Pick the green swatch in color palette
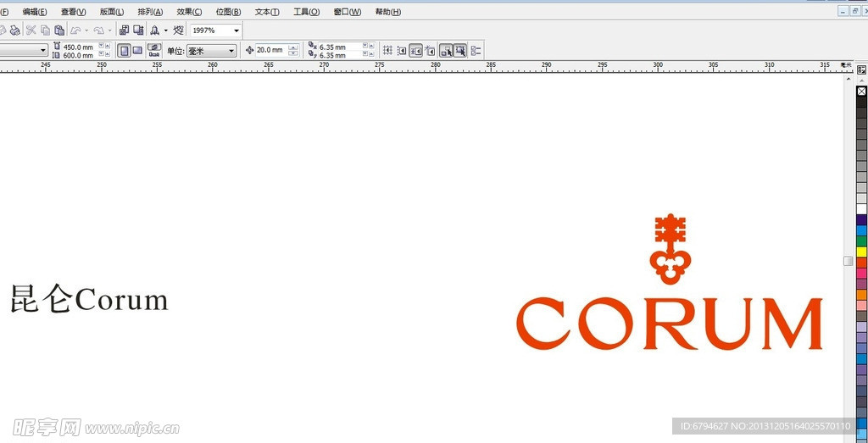This screenshot has width=868, height=443. (861, 241)
